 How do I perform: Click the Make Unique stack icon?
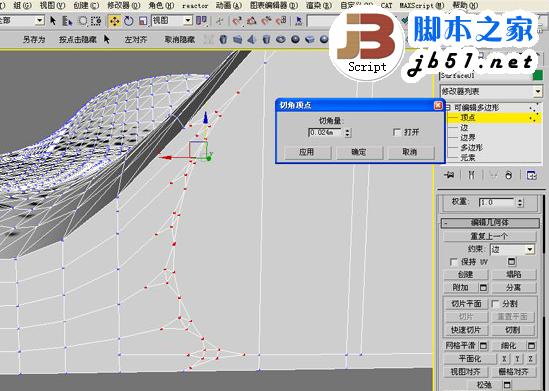[493, 175]
